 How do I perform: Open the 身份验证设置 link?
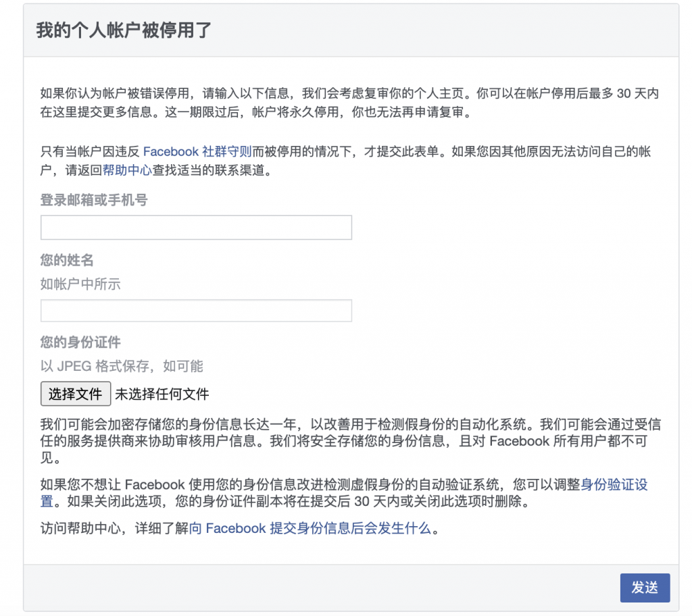click(614, 485)
